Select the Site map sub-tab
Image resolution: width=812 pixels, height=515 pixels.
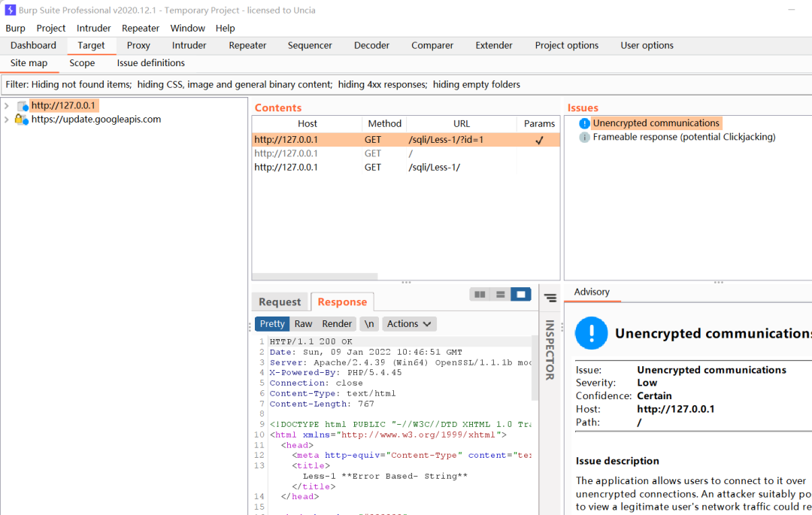tap(29, 63)
